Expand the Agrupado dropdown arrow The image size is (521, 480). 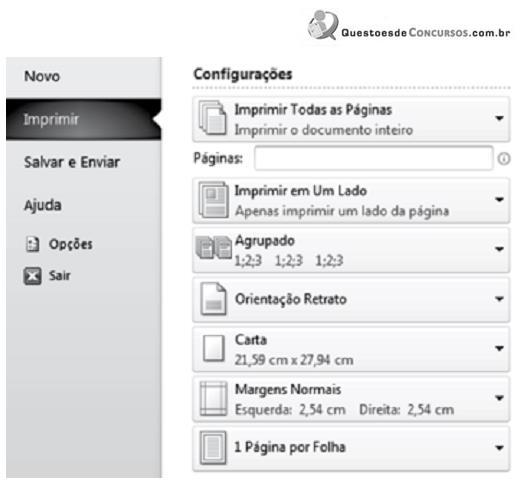point(499,249)
